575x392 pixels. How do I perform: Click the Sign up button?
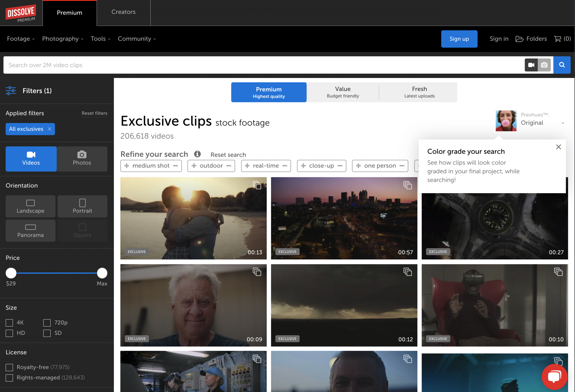click(459, 38)
